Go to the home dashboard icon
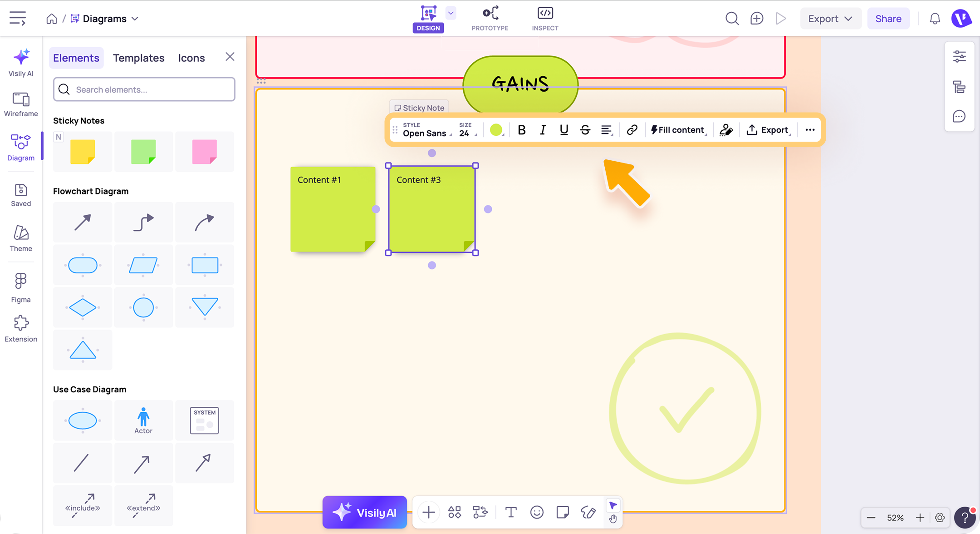This screenshot has width=980, height=534. point(52,19)
